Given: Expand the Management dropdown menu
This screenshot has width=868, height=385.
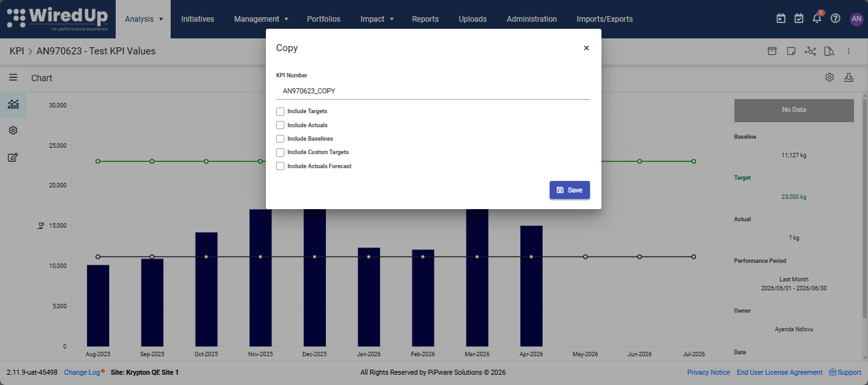Looking at the screenshot, I should coord(261,19).
